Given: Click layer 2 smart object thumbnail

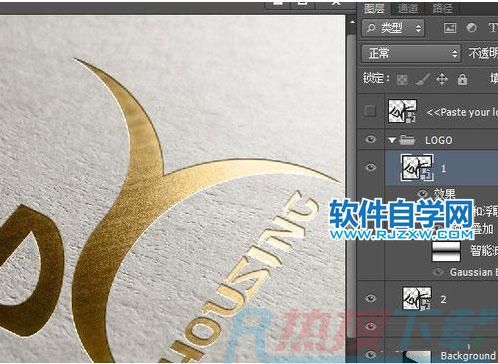Looking at the screenshot, I should coord(417,299).
